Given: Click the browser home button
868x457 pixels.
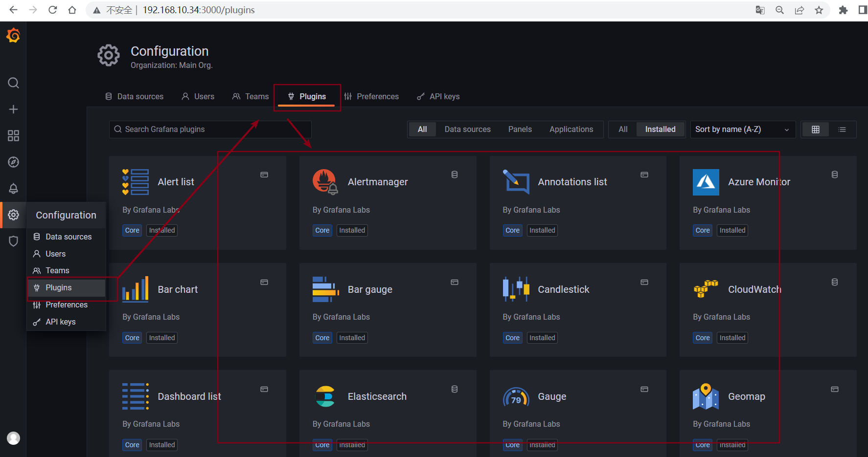Looking at the screenshot, I should tap(72, 10).
